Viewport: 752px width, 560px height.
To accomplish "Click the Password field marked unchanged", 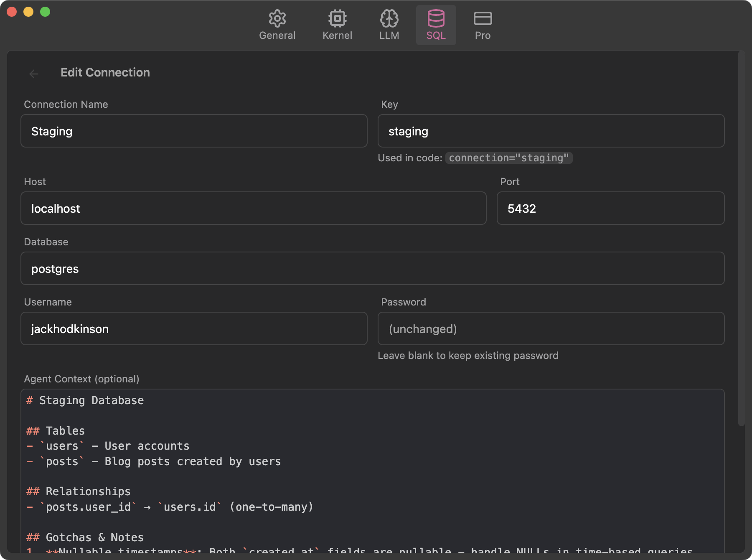I will tap(551, 328).
